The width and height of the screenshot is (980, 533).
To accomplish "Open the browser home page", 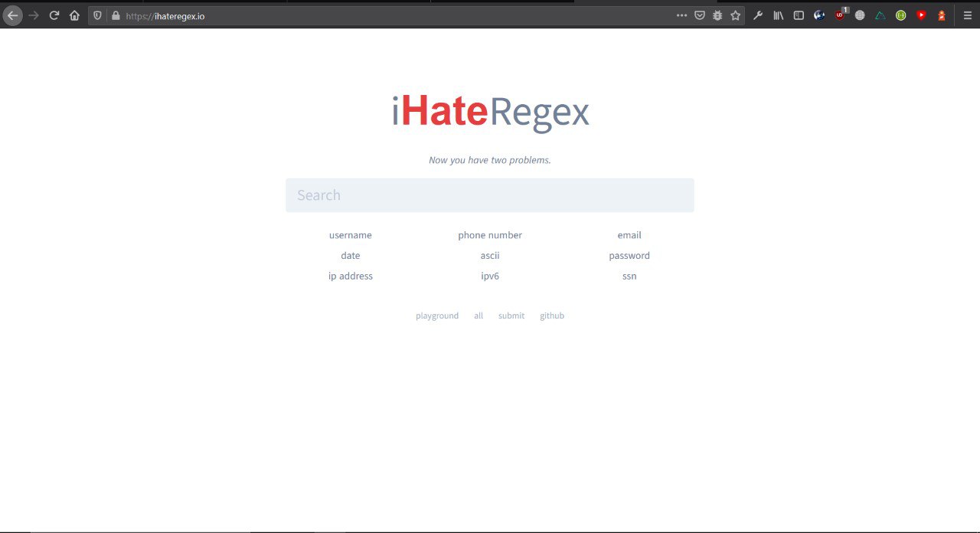I will [x=74, y=15].
